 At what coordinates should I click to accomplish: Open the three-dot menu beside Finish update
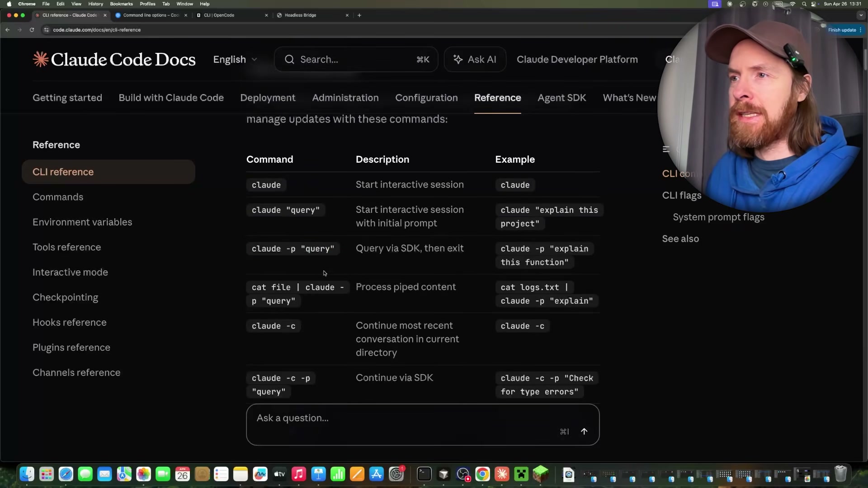click(x=860, y=30)
